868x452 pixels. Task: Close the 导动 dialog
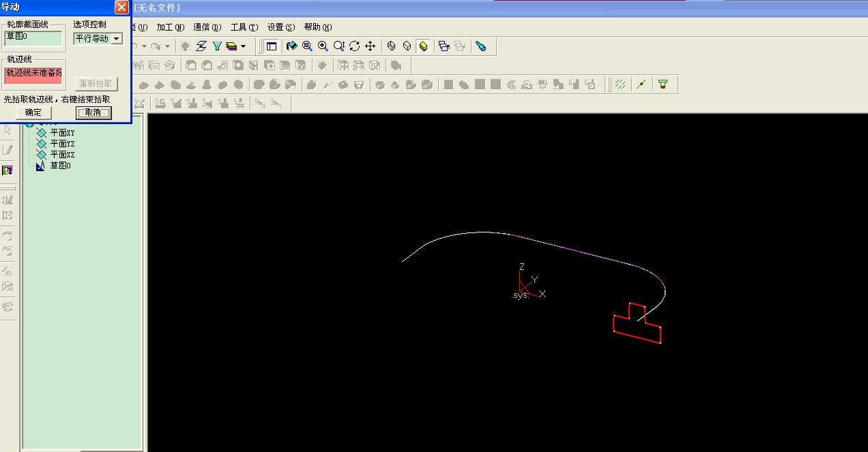tap(121, 7)
